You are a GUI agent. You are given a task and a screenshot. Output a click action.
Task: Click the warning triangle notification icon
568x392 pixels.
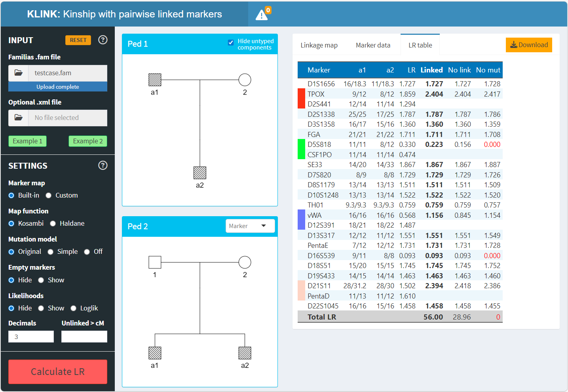262,15
